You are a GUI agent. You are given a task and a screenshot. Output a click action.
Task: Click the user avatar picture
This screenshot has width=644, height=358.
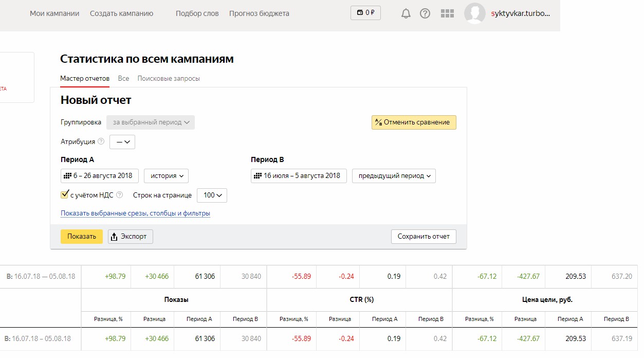click(x=474, y=13)
